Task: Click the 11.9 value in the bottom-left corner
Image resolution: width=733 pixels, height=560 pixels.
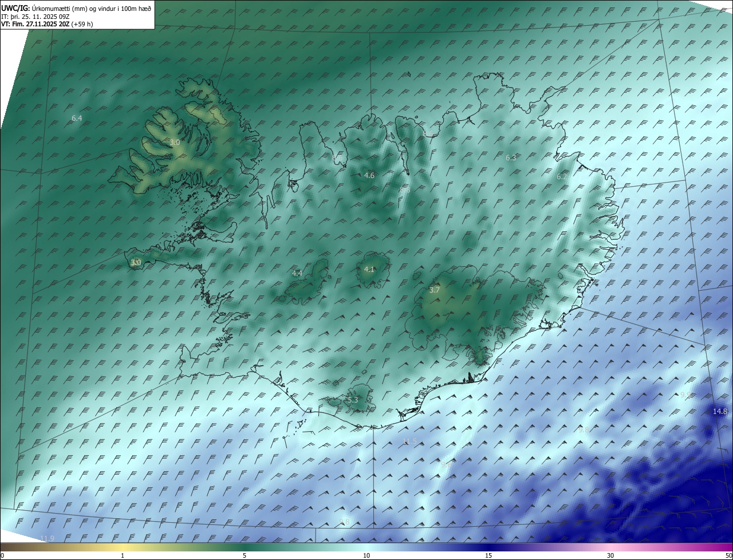Action: 47,538
